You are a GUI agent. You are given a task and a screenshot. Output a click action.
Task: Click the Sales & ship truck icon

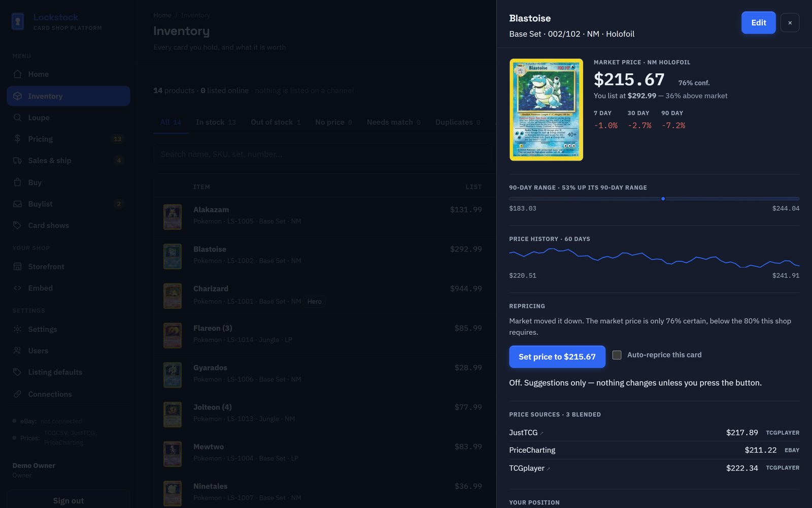tap(17, 161)
